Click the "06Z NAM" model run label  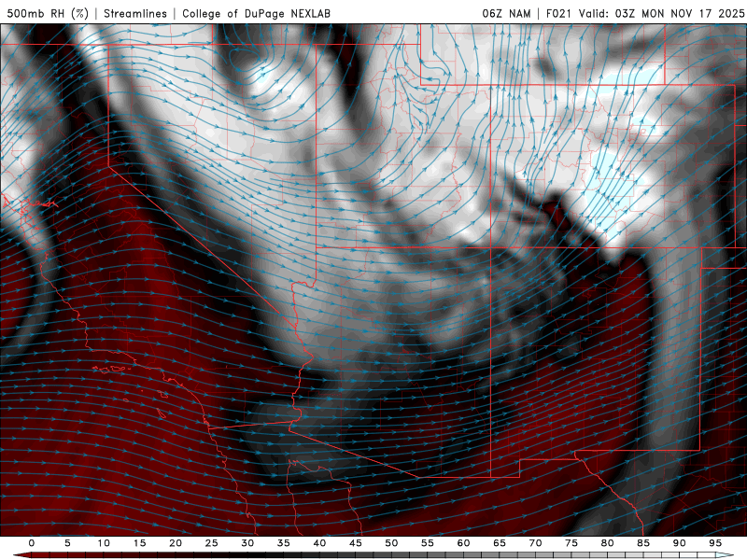point(506,13)
